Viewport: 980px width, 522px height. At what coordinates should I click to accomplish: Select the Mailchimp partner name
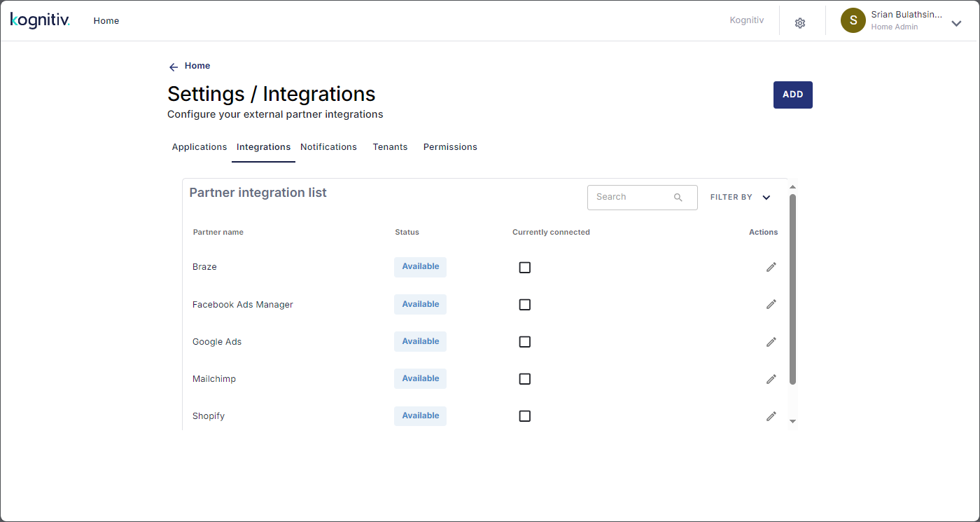214,379
